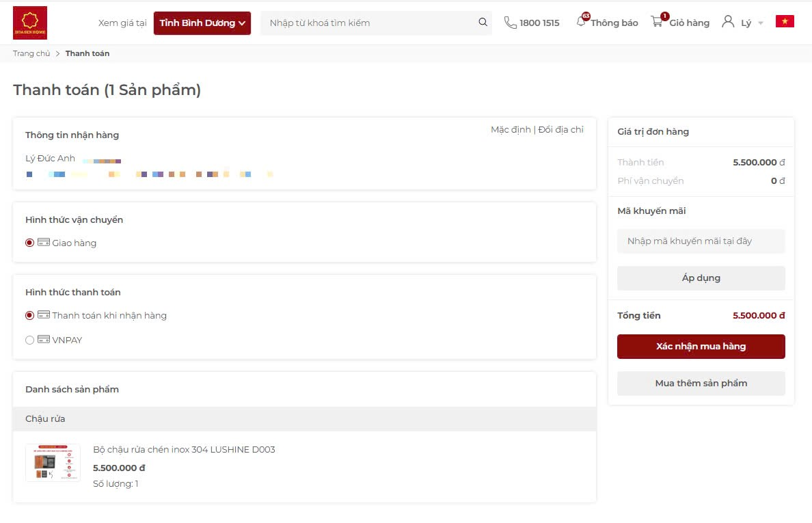Open the Tỉnh Bình Dương province dropdown
The height and width of the screenshot is (523, 812).
pos(202,23)
